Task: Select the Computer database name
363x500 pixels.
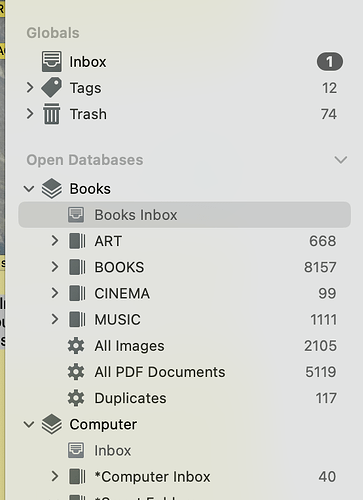Action: (x=103, y=425)
